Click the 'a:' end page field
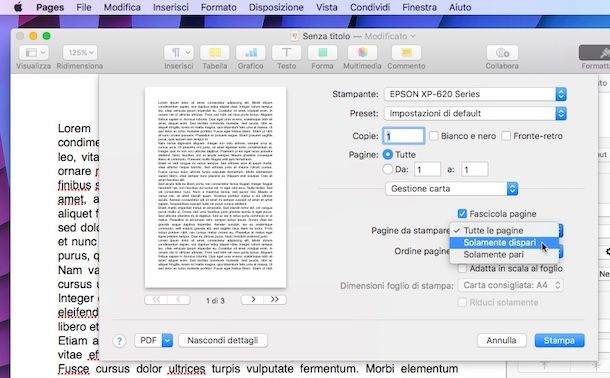610x378 pixels. point(475,170)
